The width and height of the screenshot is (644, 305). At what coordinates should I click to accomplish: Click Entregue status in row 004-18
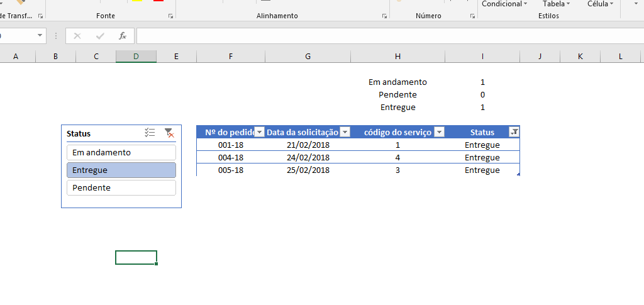(x=482, y=158)
